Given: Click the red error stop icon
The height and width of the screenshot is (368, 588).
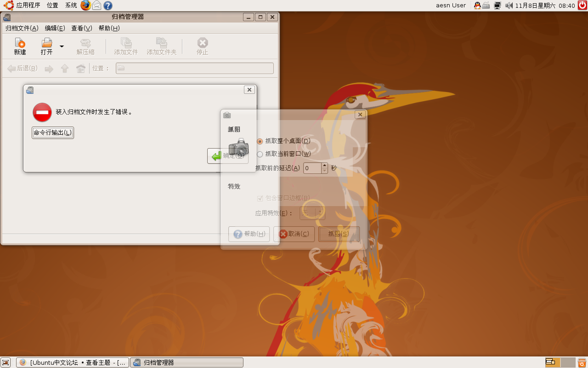Looking at the screenshot, I should coord(42,112).
